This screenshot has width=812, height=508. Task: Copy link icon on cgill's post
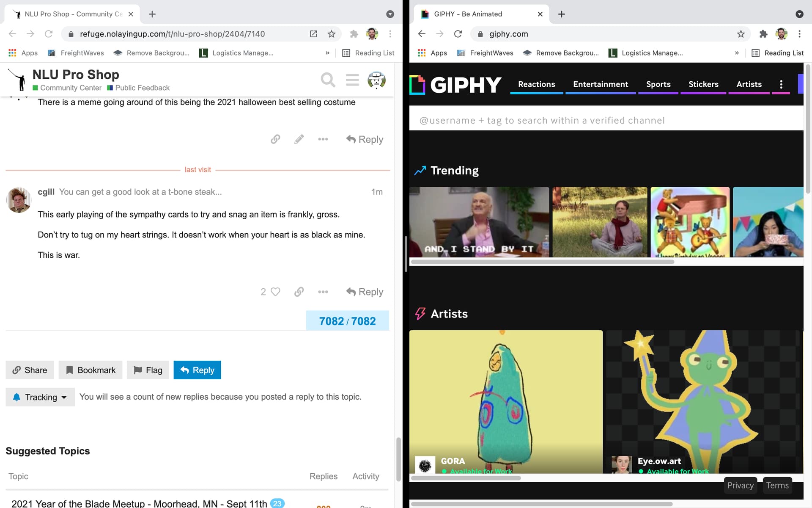click(x=299, y=292)
